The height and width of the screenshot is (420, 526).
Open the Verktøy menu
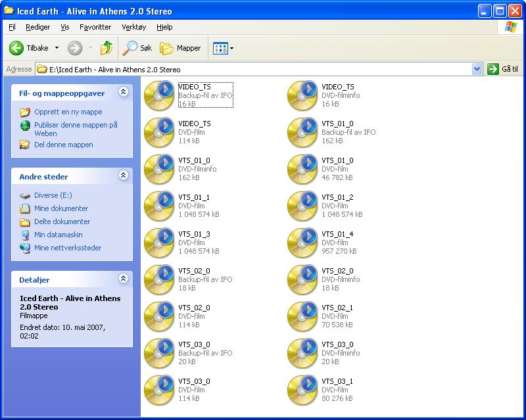click(x=134, y=27)
